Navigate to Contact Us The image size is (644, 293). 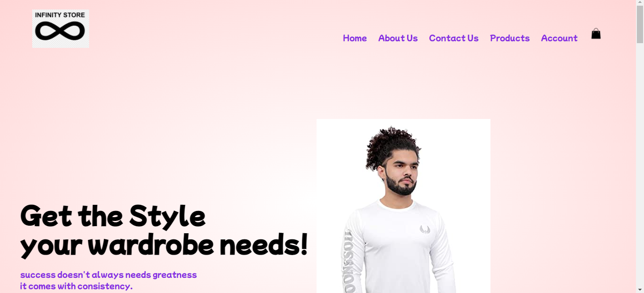[x=454, y=38]
